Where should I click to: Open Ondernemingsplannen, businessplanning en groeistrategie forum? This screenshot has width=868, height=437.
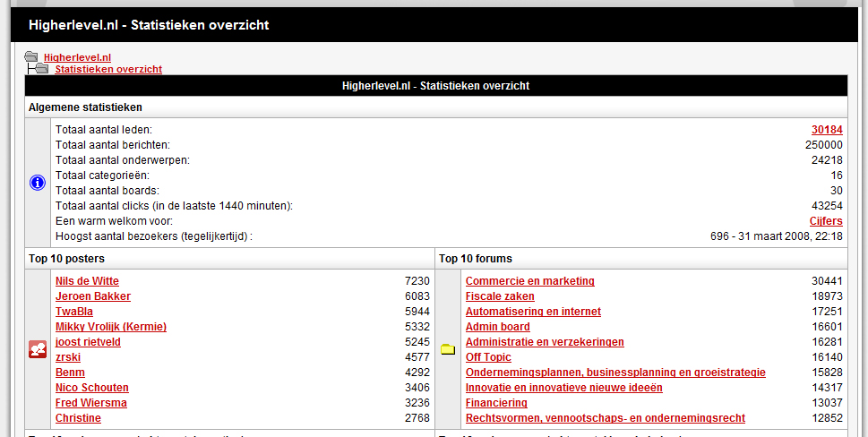point(615,373)
